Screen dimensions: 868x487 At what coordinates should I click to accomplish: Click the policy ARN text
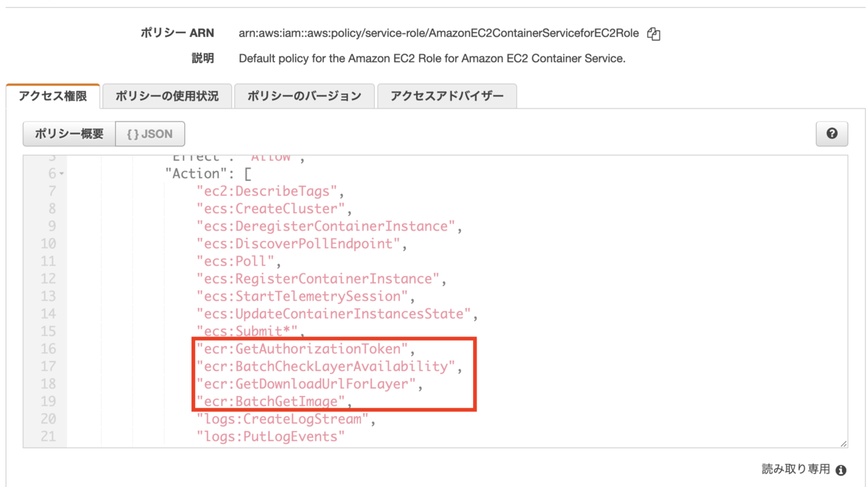439,33
